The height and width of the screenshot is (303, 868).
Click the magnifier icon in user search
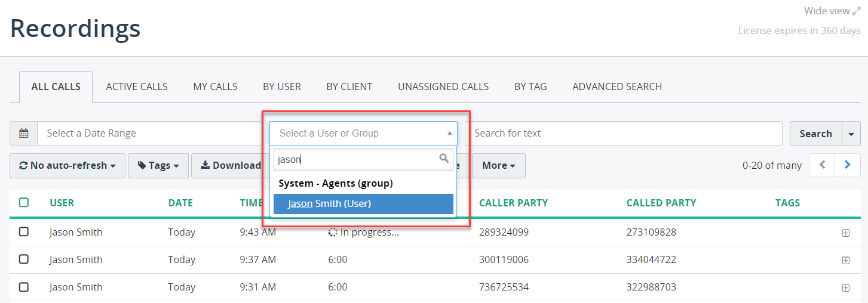(444, 159)
